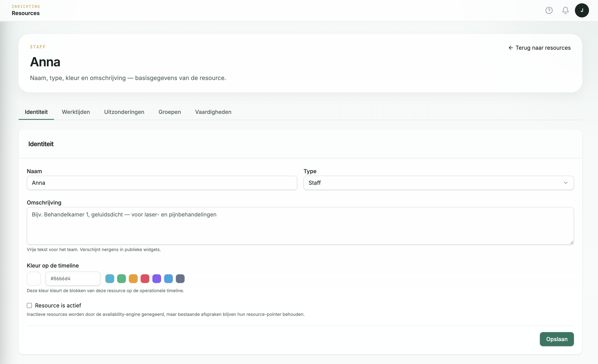598x364 pixels.
Task: Pick the cyan color swatch
Action: 110,279
